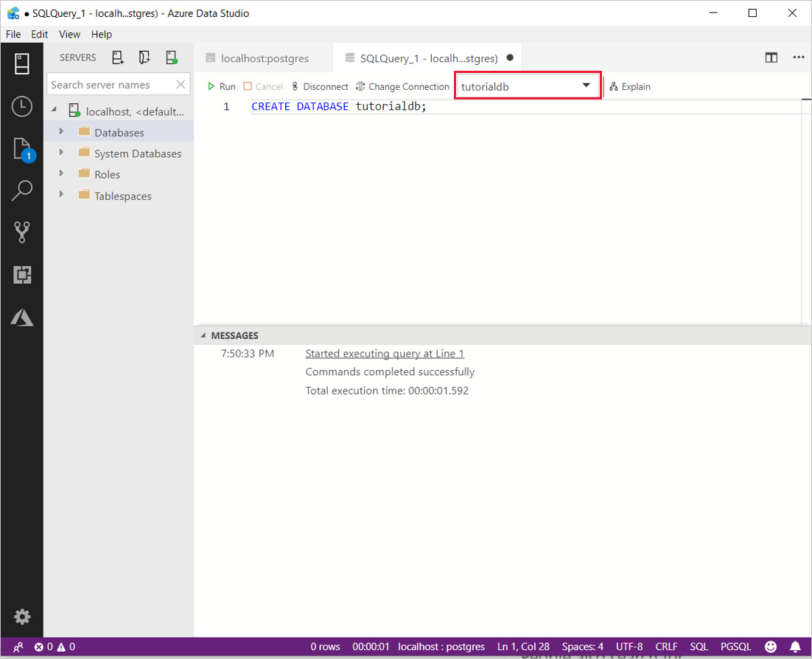
Task: Open Task History from the activity bar
Action: point(21,106)
